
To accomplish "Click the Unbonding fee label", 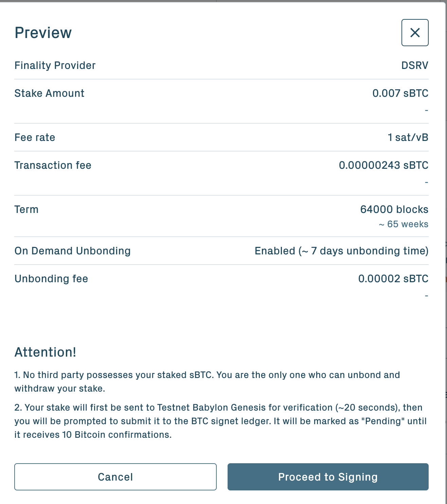I will pos(51,278).
